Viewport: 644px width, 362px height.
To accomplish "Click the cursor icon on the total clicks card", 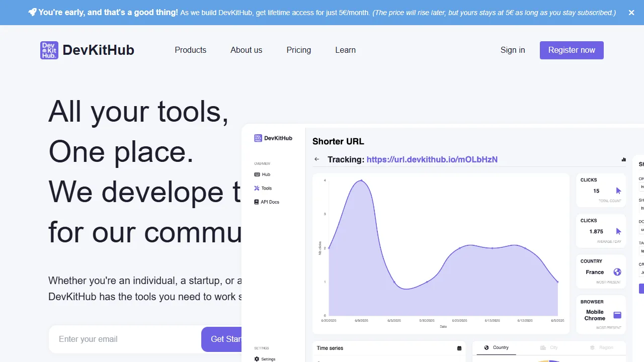I will (x=618, y=191).
